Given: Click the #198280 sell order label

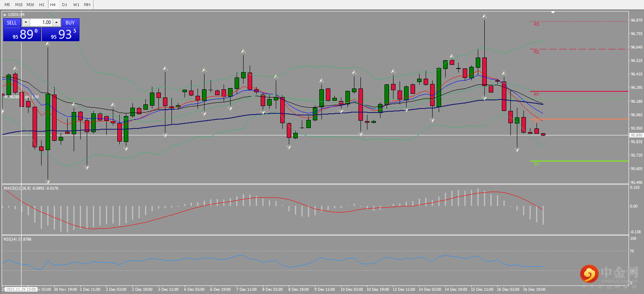Looking at the screenshot, I should coord(12,97).
